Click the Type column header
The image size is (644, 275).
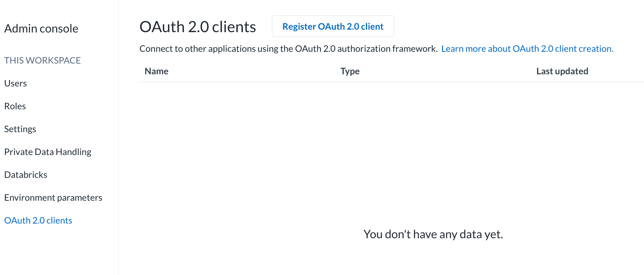pyautogui.click(x=350, y=71)
